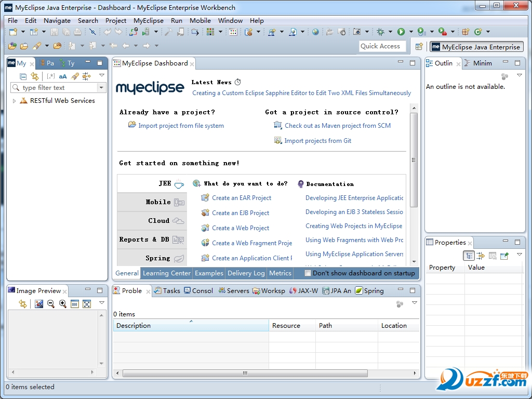
Task: Click the green Run button in toolbar
Action: [x=401, y=32]
